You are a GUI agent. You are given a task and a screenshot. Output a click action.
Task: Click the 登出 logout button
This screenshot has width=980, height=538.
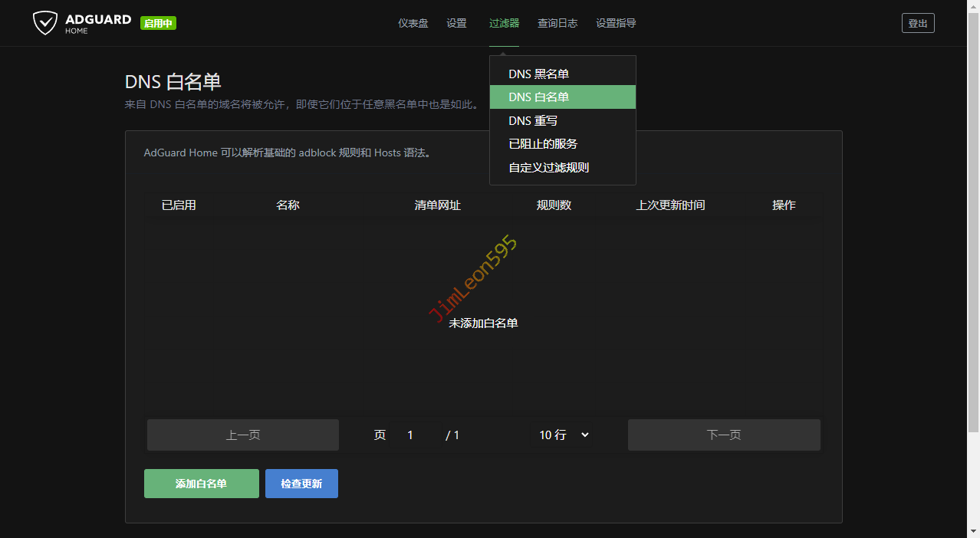[917, 23]
